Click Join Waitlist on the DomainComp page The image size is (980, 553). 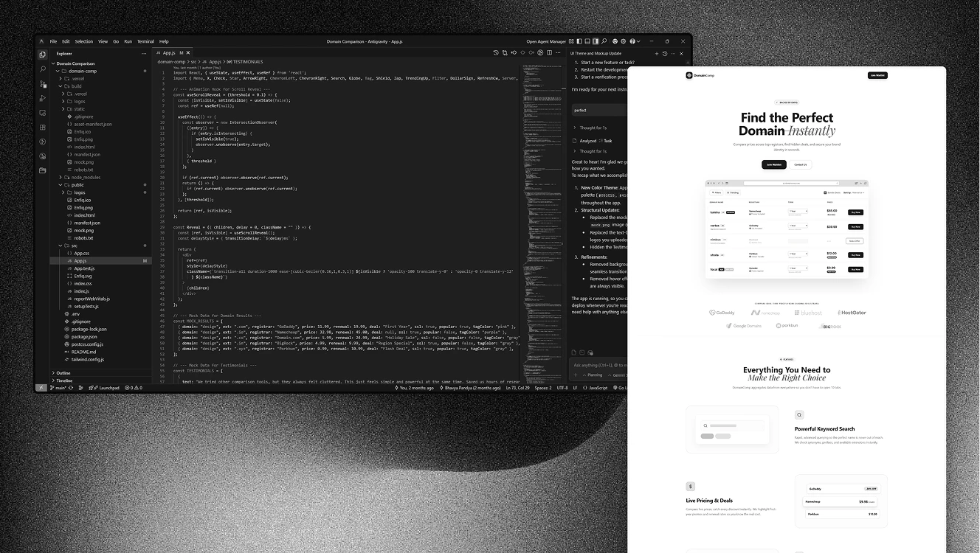point(877,74)
